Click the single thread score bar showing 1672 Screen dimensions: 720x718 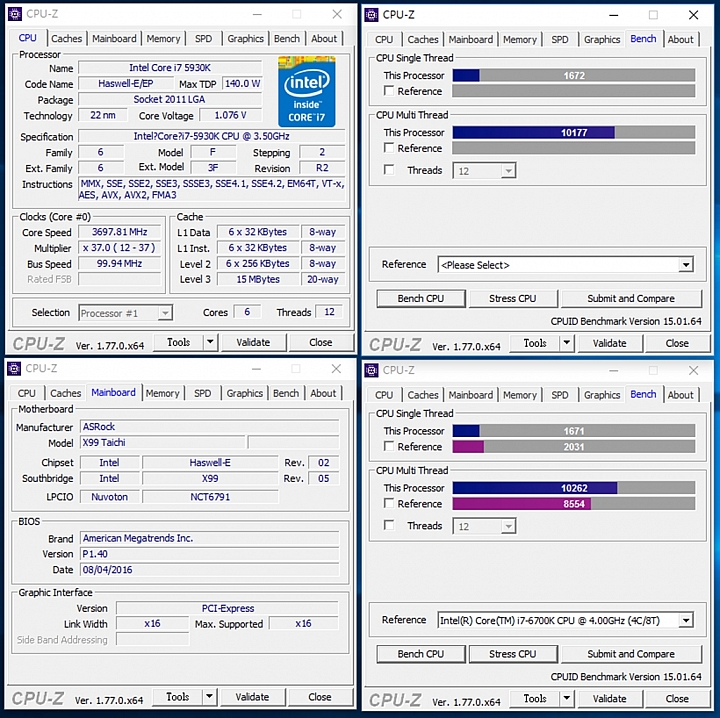(574, 75)
